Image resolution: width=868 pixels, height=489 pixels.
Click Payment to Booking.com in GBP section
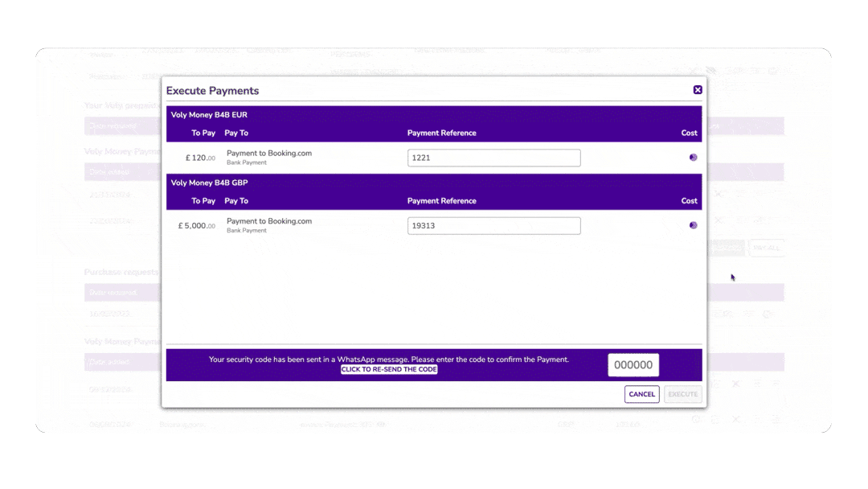click(269, 221)
